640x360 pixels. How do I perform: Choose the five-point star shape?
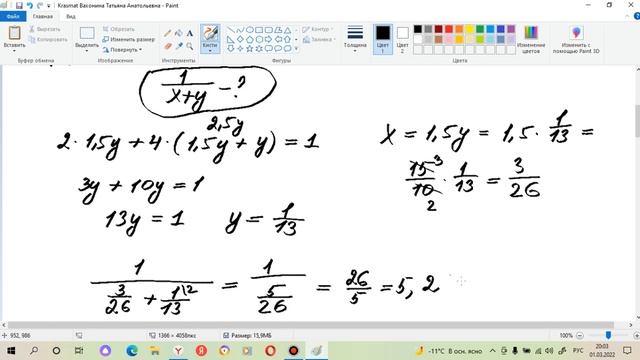click(x=249, y=49)
